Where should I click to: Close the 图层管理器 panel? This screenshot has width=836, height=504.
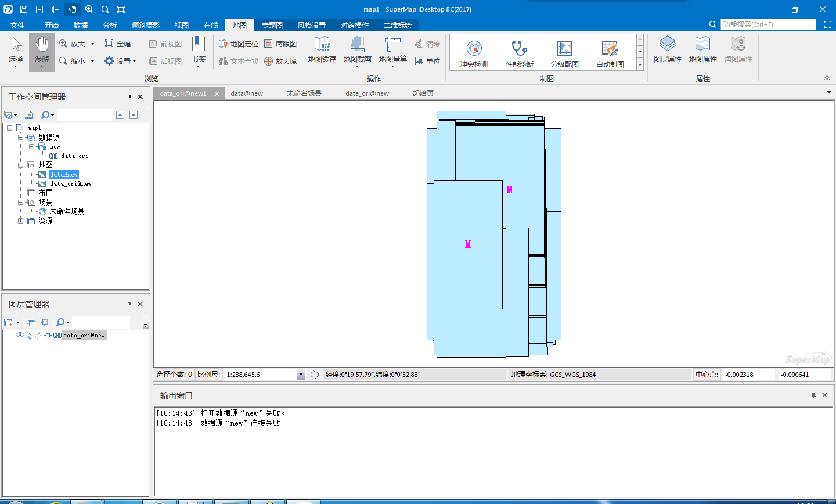pos(140,304)
